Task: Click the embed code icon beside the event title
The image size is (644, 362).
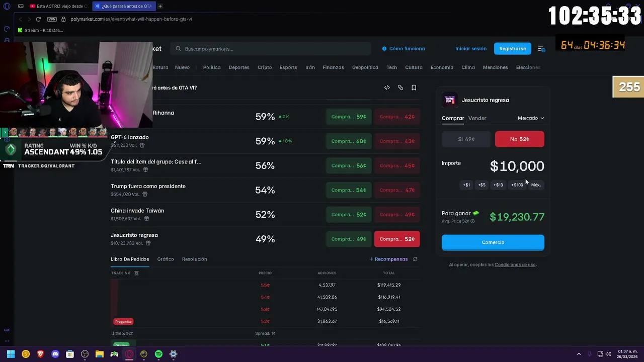Action: click(x=387, y=87)
